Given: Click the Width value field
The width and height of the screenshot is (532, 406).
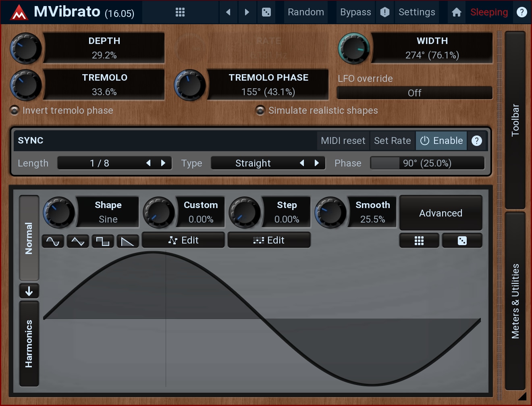Looking at the screenshot, I should tap(432, 55).
